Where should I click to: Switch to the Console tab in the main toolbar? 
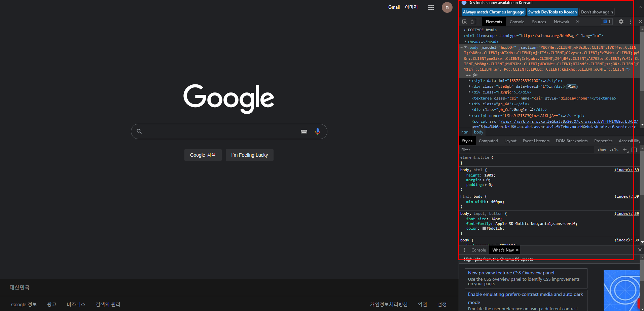click(517, 22)
